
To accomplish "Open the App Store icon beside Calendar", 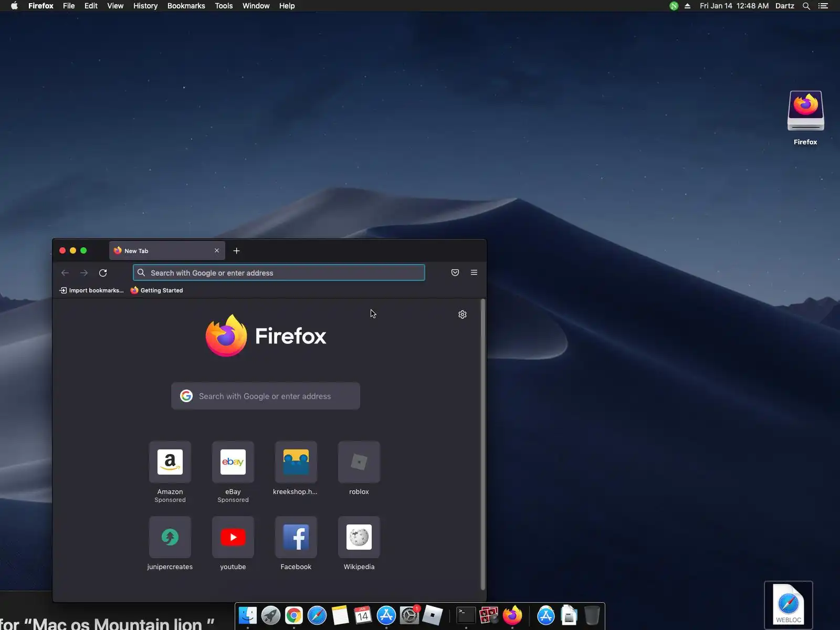I will point(386,615).
